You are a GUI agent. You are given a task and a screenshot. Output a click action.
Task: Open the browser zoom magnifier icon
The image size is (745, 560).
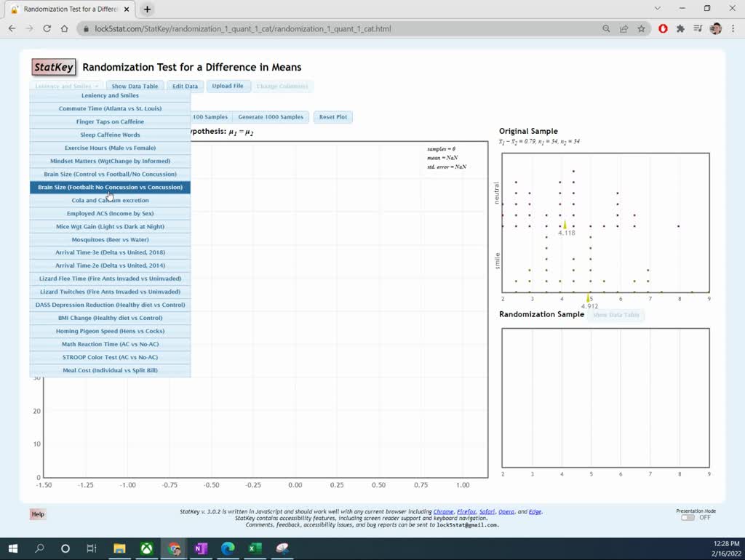pyautogui.click(x=606, y=28)
